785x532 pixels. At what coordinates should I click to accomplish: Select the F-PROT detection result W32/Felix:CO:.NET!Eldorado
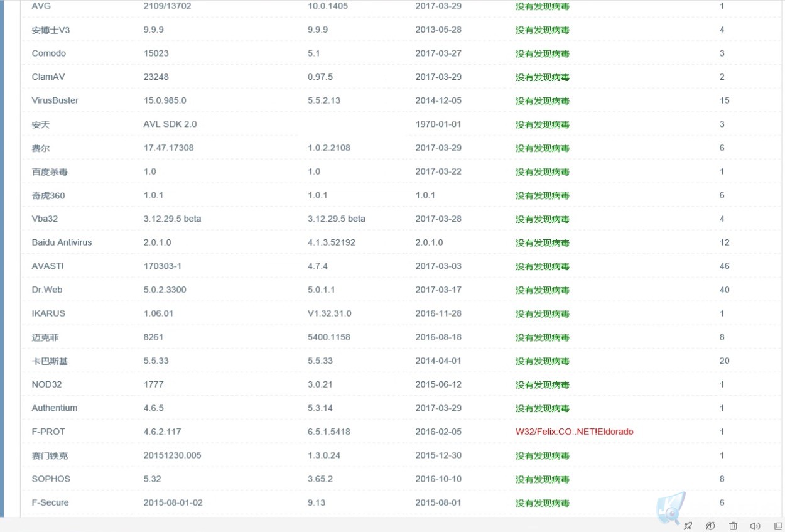(575, 432)
